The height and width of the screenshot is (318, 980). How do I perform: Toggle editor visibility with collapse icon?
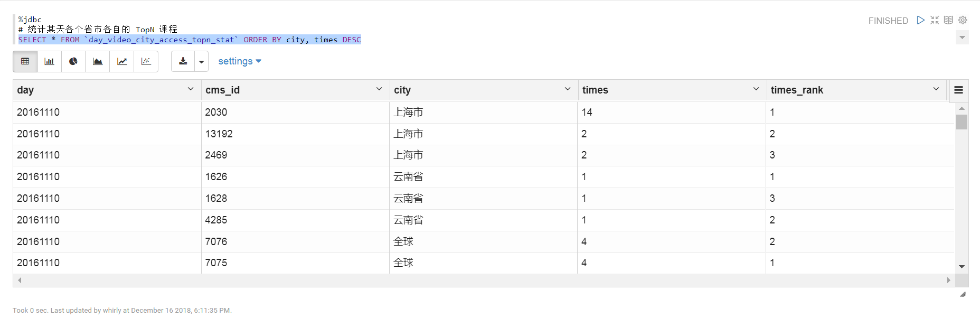coord(935,20)
